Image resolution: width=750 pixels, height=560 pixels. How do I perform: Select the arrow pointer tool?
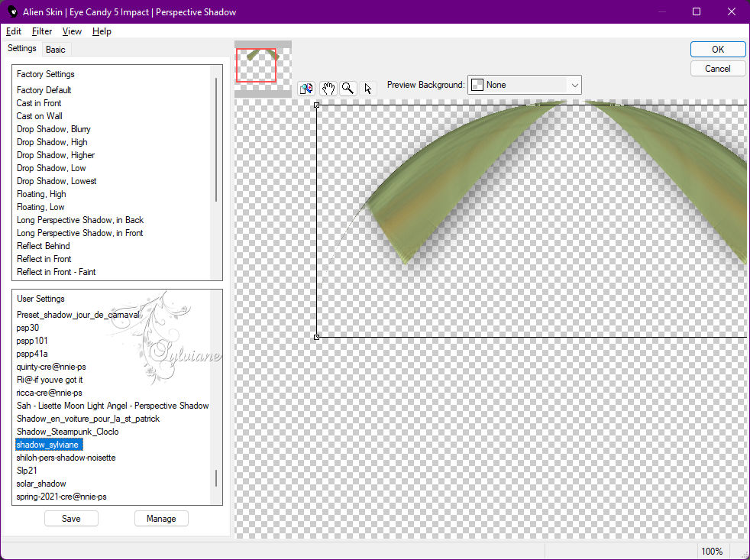(368, 89)
